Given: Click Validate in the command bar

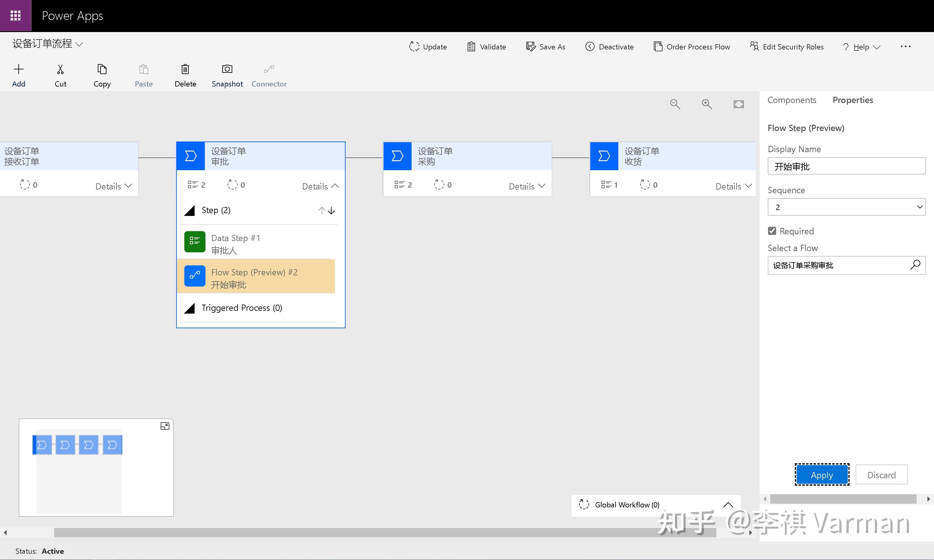Looking at the screenshot, I should 486,47.
